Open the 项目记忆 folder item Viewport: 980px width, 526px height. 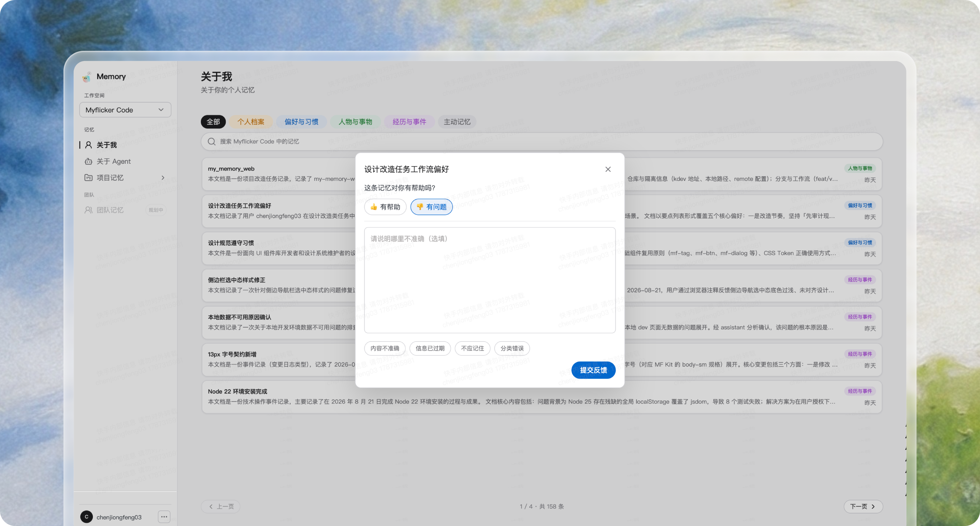click(x=104, y=178)
